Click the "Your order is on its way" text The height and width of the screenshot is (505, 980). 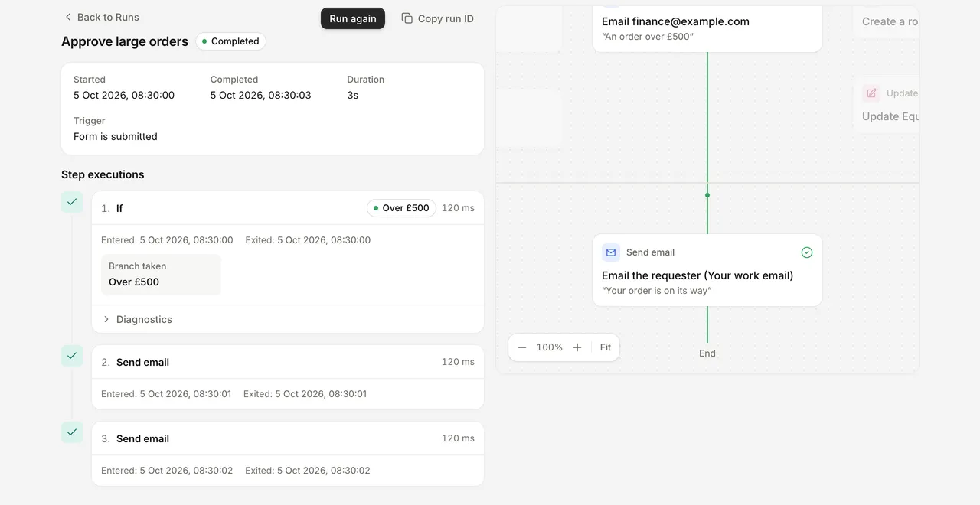(657, 291)
